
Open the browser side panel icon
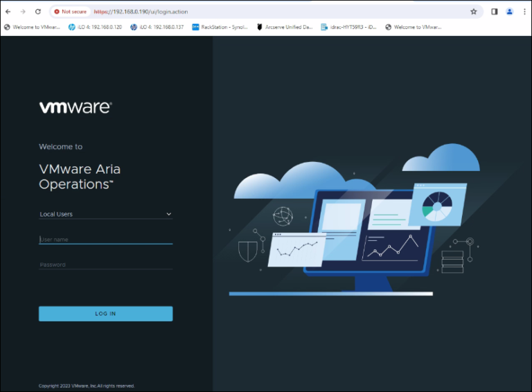tap(494, 12)
